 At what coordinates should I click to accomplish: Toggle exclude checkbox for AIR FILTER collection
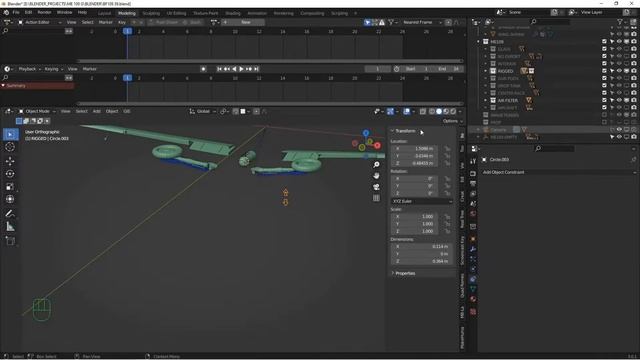(604, 100)
